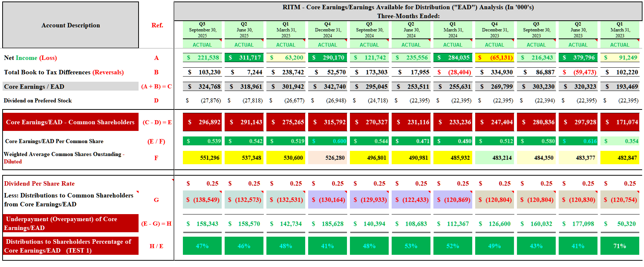Select "Underpayment (Overpayment) of Core Earnings/EAD" label
Screen dimensions: 644x267
click(71, 223)
